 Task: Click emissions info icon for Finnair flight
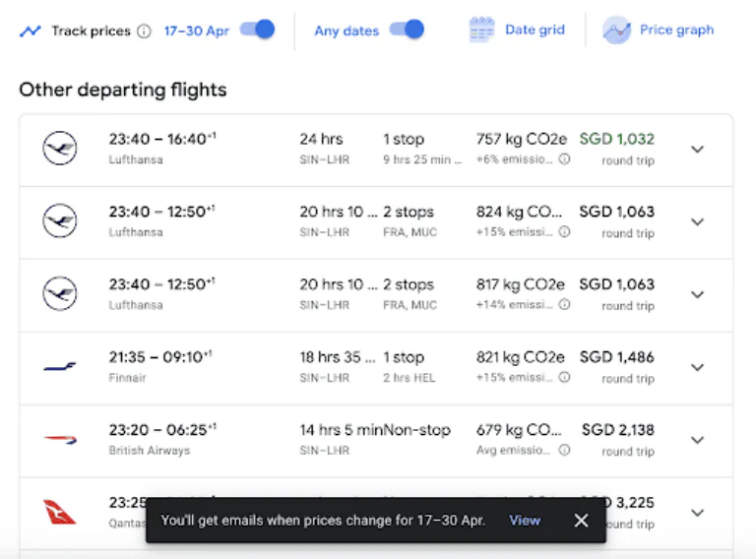pyautogui.click(x=564, y=378)
